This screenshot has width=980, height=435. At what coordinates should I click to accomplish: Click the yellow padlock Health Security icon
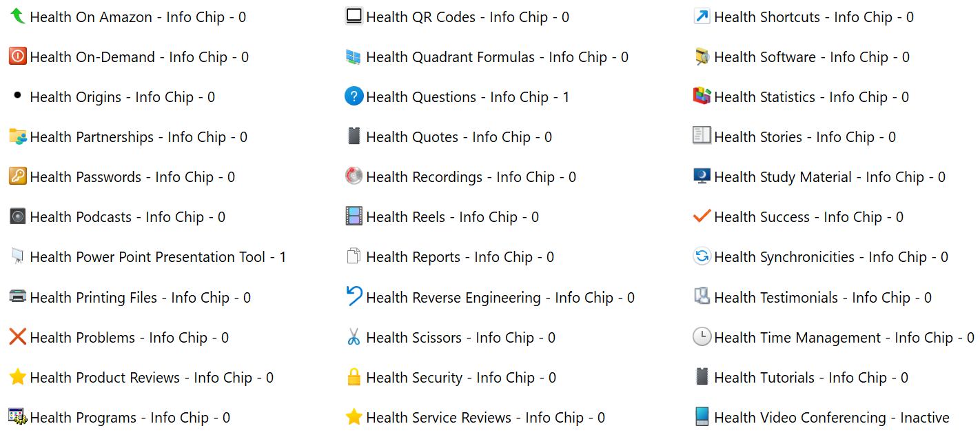pyautogui.click(x=354, y=377)
